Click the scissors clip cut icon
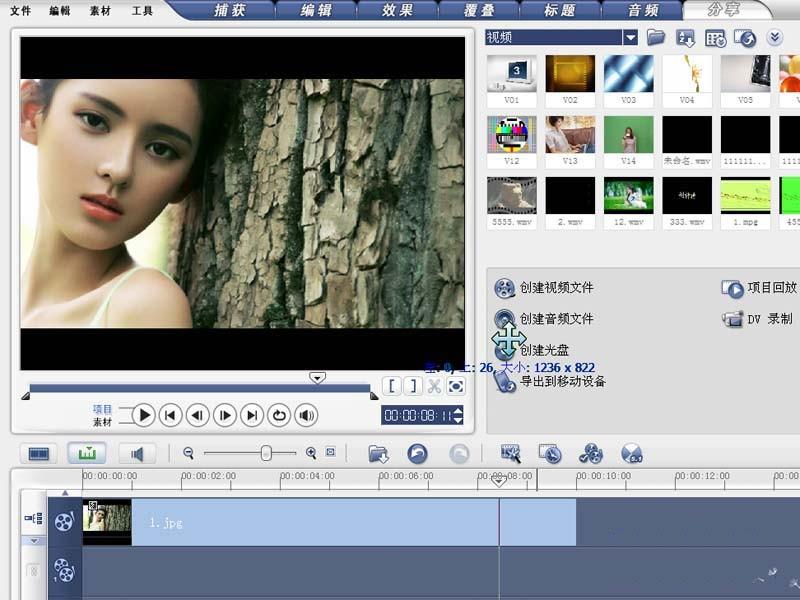This screenshot has height=600, width=800. pyautogui.click(x=434, y=387)
